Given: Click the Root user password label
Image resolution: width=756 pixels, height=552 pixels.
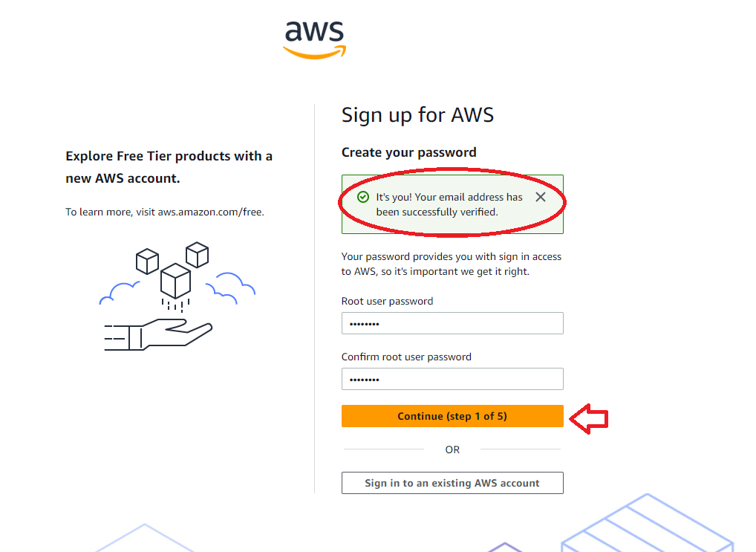Looking at the screenshot, I should 387,301.
